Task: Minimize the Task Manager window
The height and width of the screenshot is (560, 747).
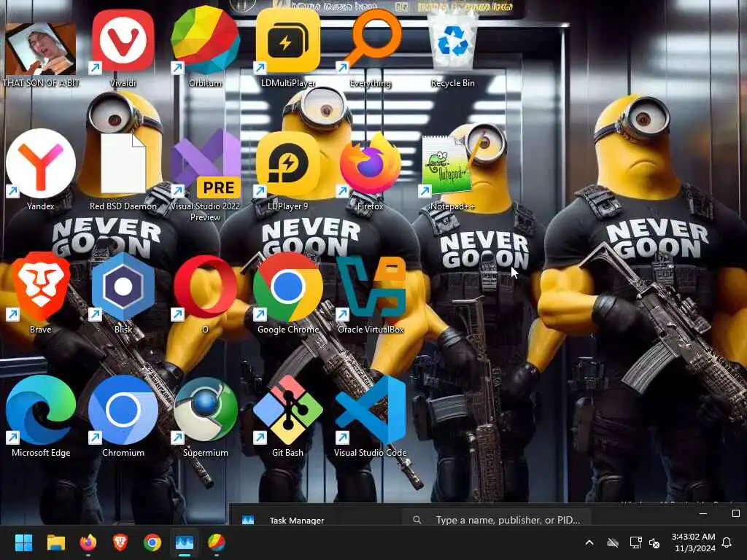Action: pyautogui.click(x=703, y=514)
